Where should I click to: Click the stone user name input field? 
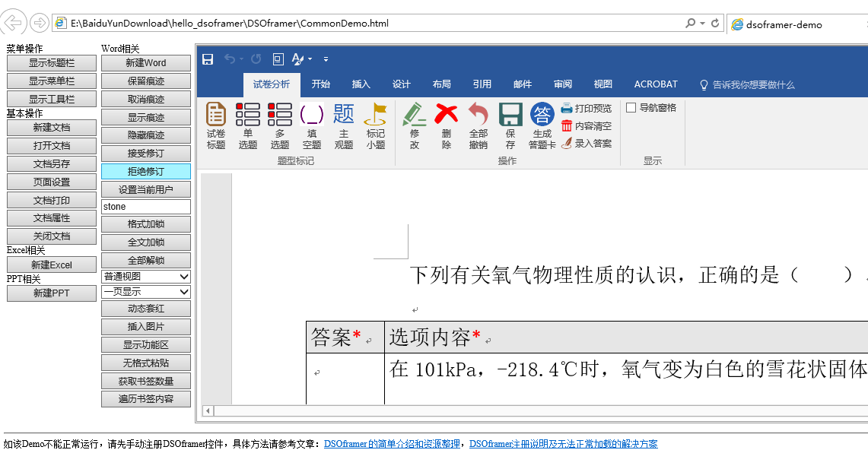coord(146,207)
